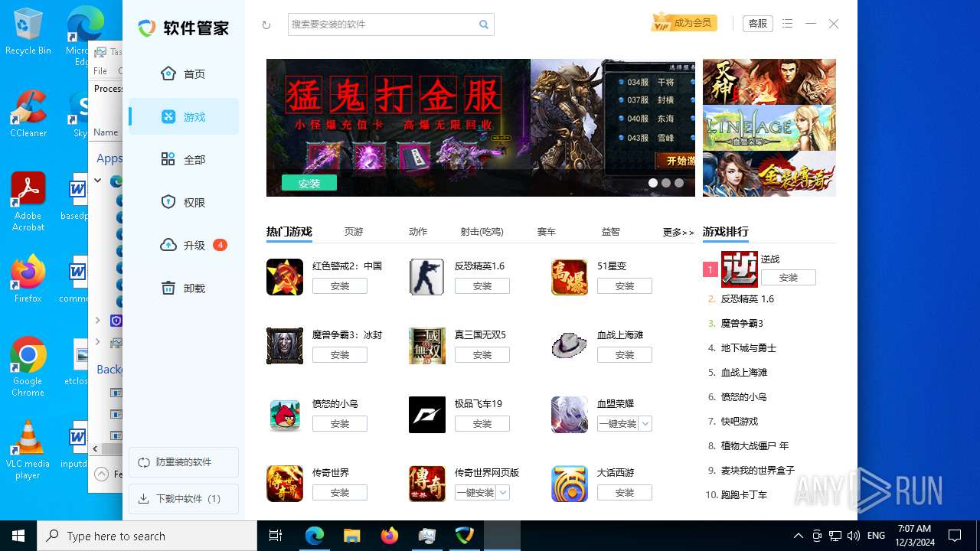Click the 传奇世界 game icon

point(285,484)
